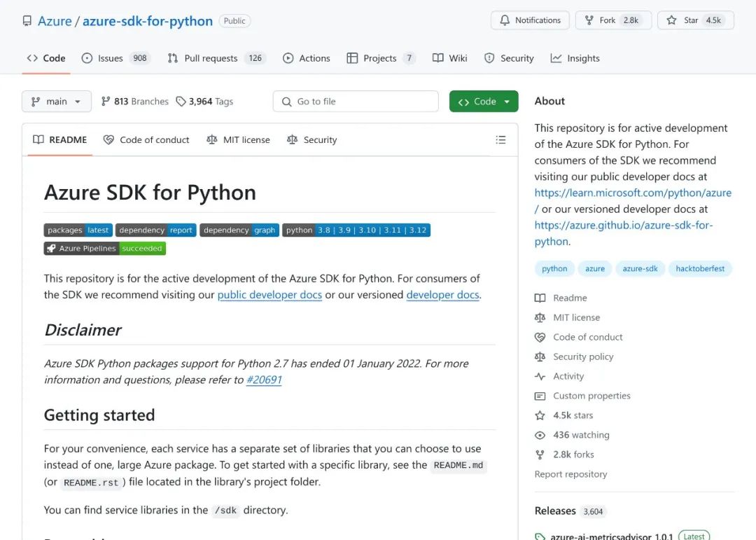Select the README file tab
This screenshot has height=540, width=756.
[59, 140]
